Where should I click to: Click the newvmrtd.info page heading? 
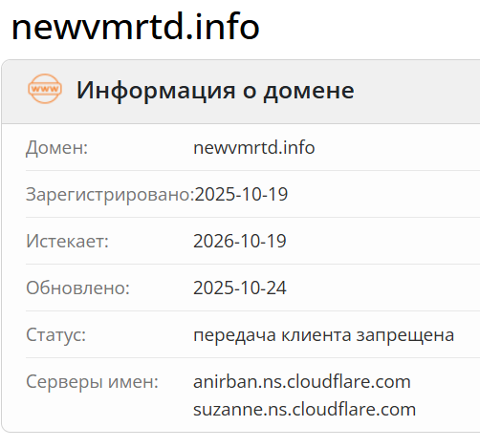tap(136, 27)
